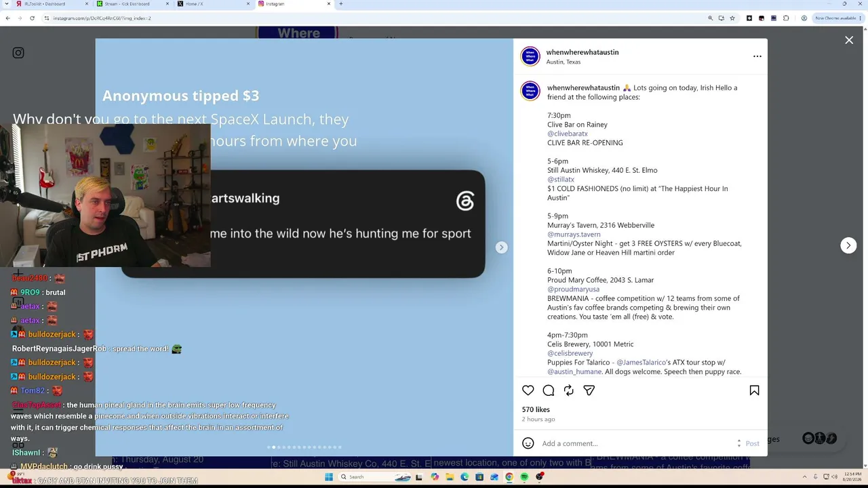This screenshot has height=488, width=868.
Task: Go to the next post with right arrow
Action: point(848,245)
